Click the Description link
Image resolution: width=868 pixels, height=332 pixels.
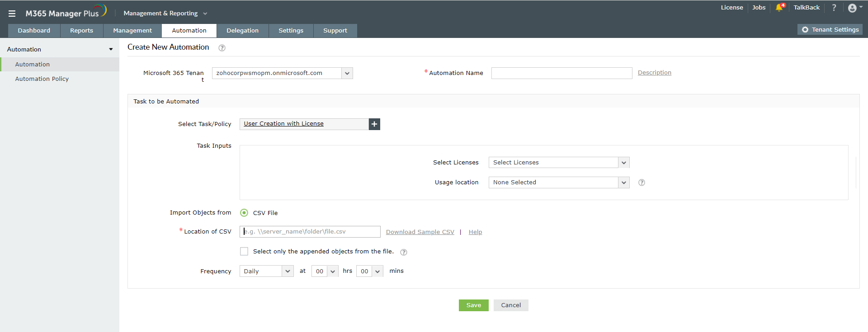[654, 73]
